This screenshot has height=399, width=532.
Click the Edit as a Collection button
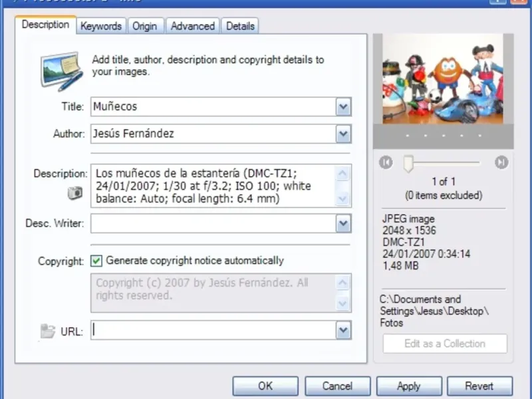pos(445,344)
